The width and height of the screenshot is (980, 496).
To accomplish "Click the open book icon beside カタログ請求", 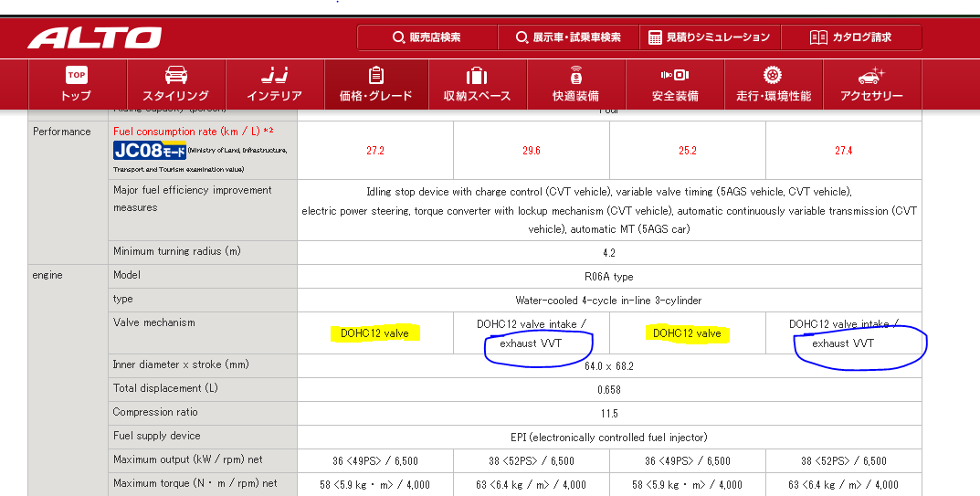I will coord(818,37).
